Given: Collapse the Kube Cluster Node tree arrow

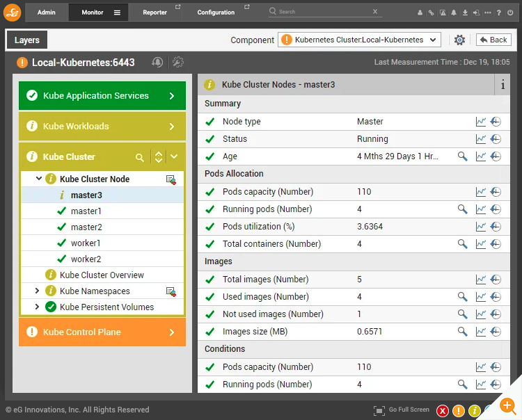Looking at the screenshot, I should pos(38,179).
